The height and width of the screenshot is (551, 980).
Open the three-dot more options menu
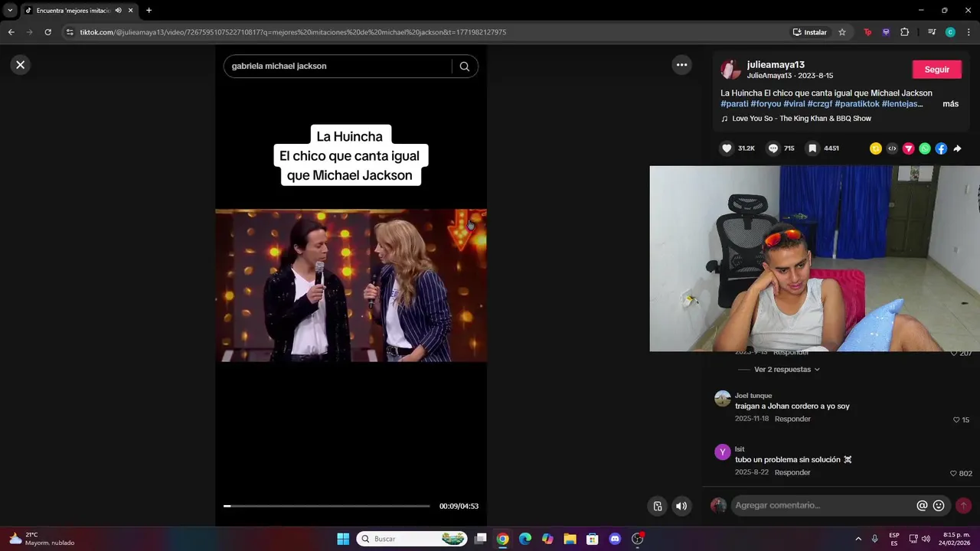681,65
